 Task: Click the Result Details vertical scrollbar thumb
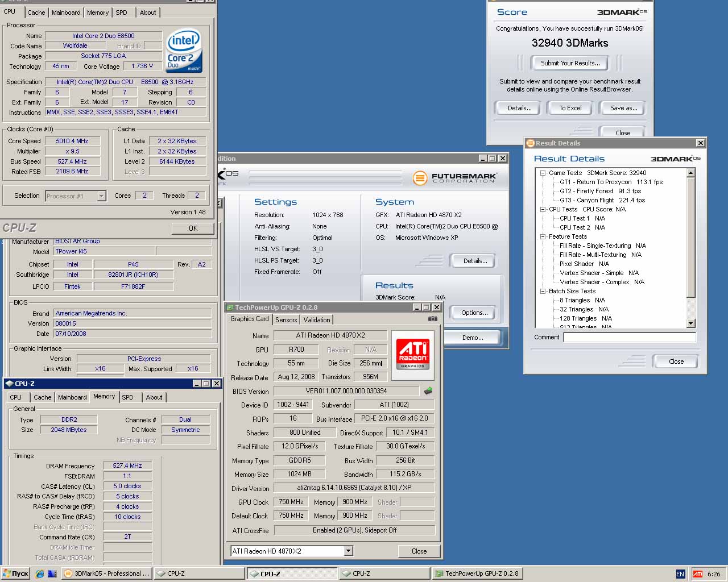tap(691, 237)
